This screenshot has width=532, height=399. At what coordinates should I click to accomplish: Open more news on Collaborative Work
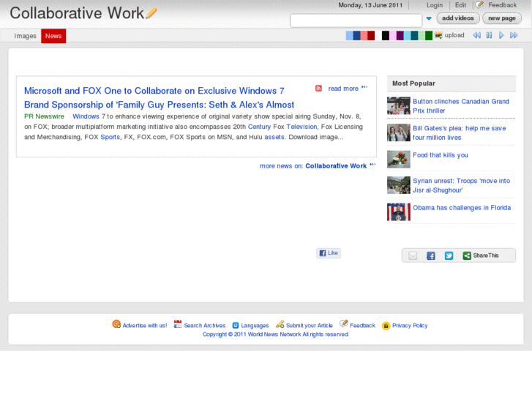(313, 165)
